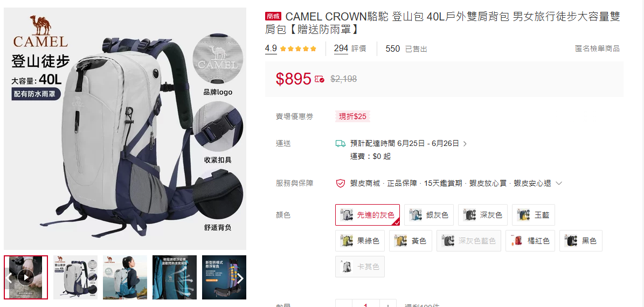This screenshot has height=307, width=644.
Task: Select the 果綠色 color swatch
Action: tap(360, 241)
